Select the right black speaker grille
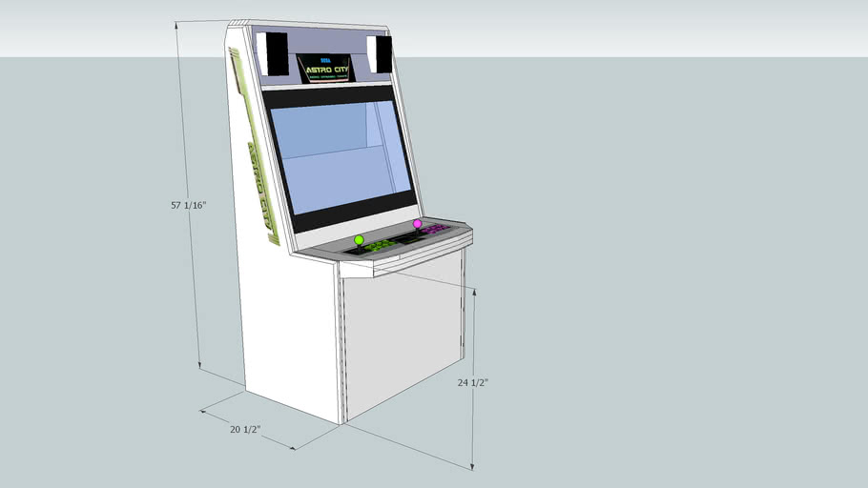 click(383, 53)
